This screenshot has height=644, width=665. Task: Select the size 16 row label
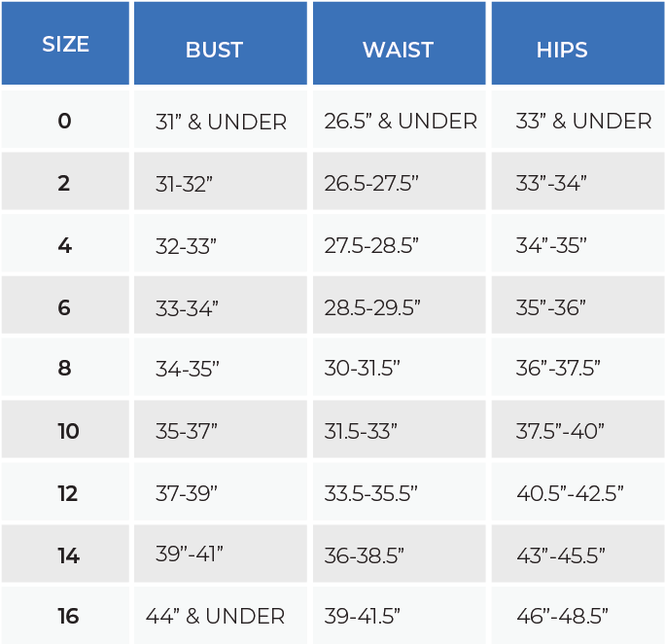point(67,617)
